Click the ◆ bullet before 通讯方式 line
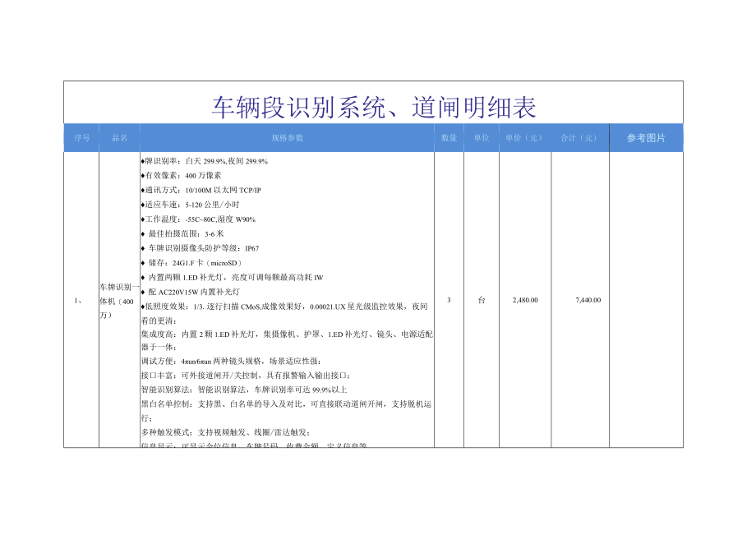 pos(141,190)
